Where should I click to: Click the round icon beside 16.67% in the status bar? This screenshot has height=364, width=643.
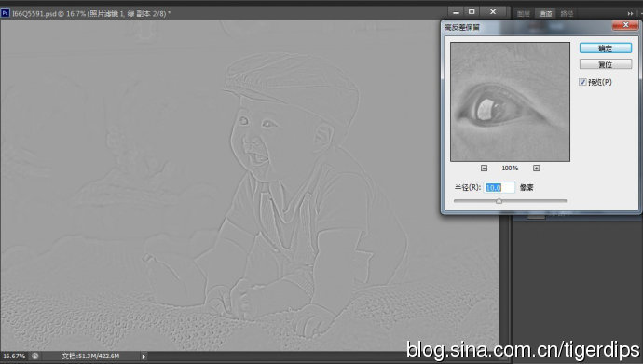(x=35, y=357)
